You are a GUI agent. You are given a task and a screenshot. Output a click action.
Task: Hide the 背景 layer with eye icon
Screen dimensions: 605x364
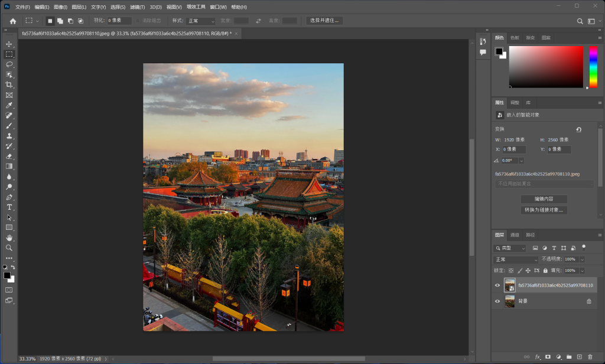497,301
